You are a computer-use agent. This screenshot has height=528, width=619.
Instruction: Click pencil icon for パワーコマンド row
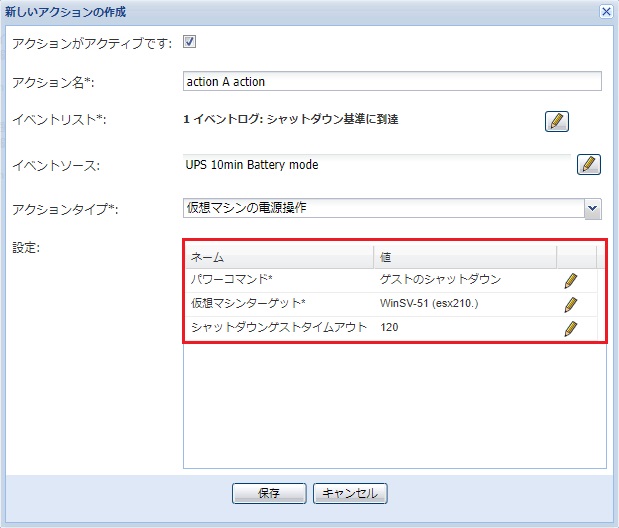point(571,280)
